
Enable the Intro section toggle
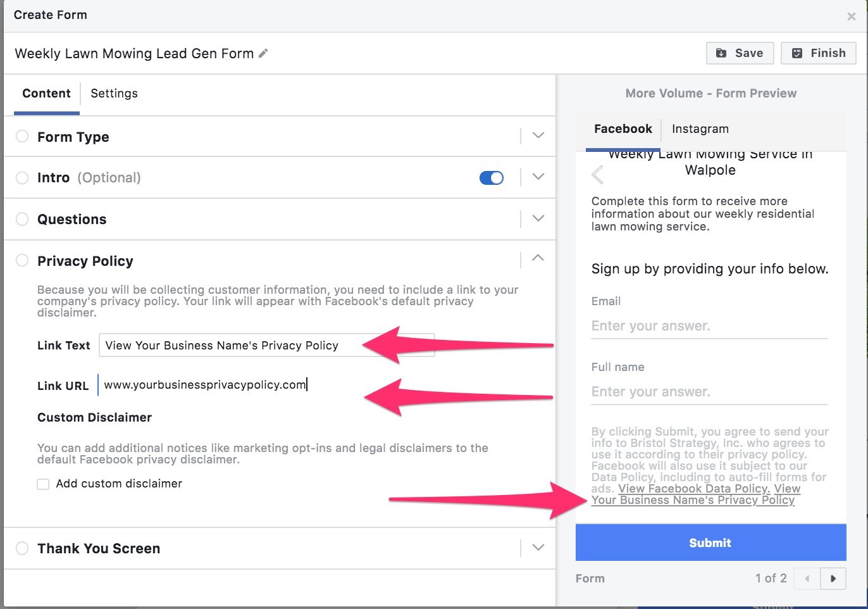tap(492, 178)
